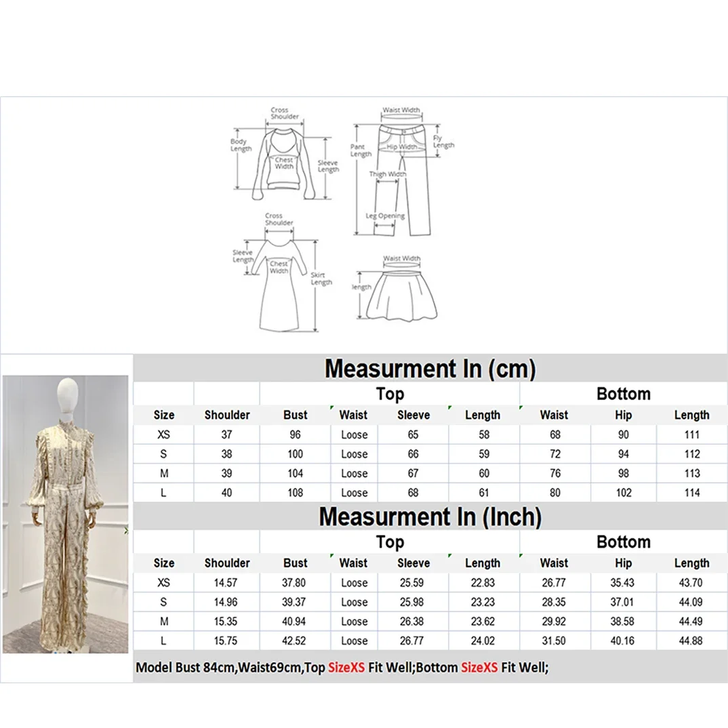Click 'Top' header in the cm table
Screen dimensions: 728x728
[x=390, y=394]
